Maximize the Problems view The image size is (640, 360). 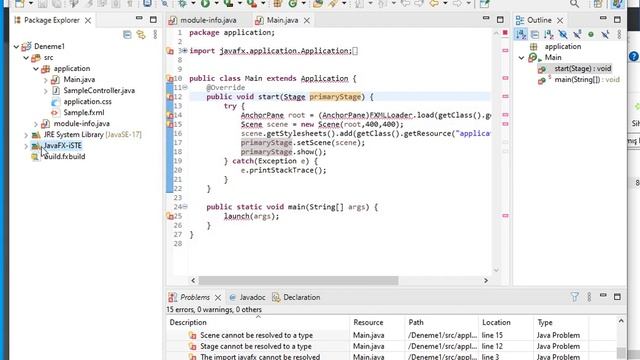[617, 297]
